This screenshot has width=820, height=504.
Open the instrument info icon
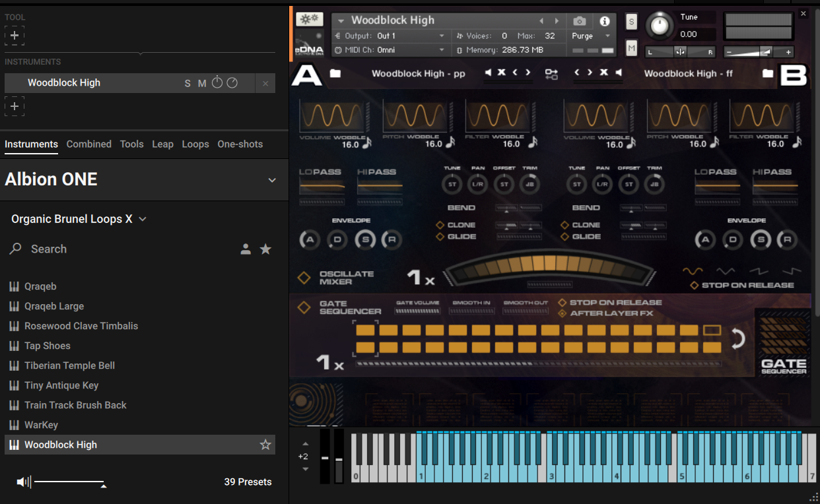(x=604, y=22)
